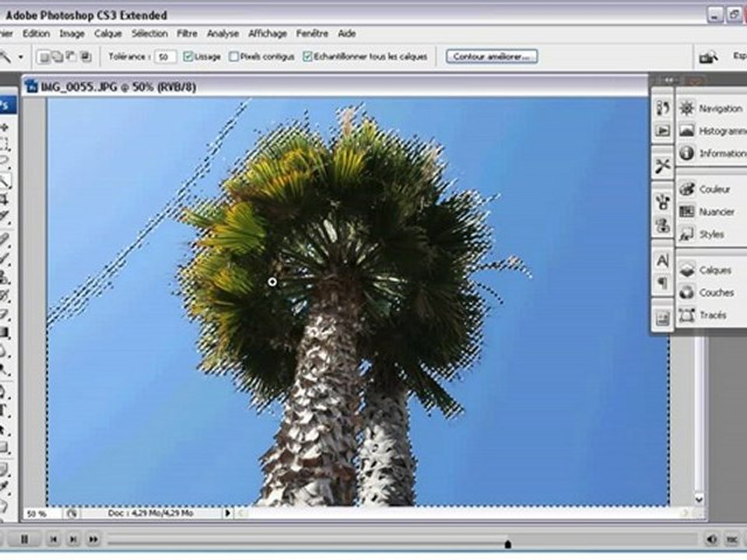This screenshot has height=560, width=747.
Task: Open the Aide menu
Action: (347, 33)
